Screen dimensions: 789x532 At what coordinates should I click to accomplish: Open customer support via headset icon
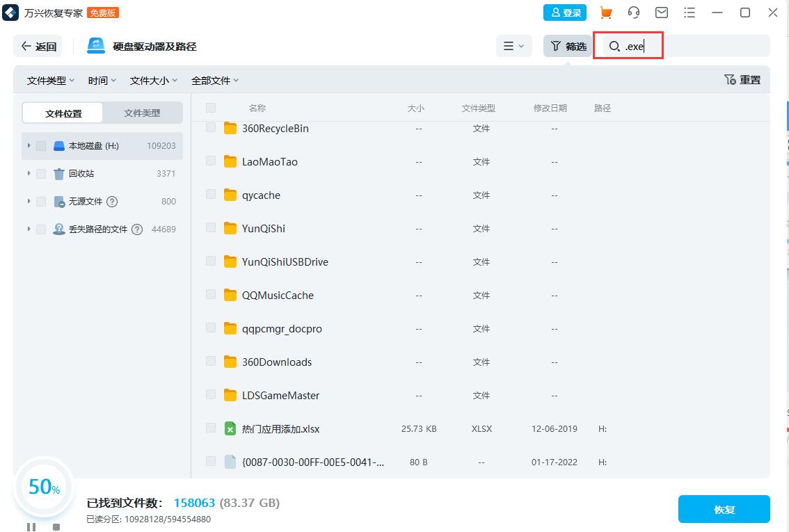tap(634, 13)
